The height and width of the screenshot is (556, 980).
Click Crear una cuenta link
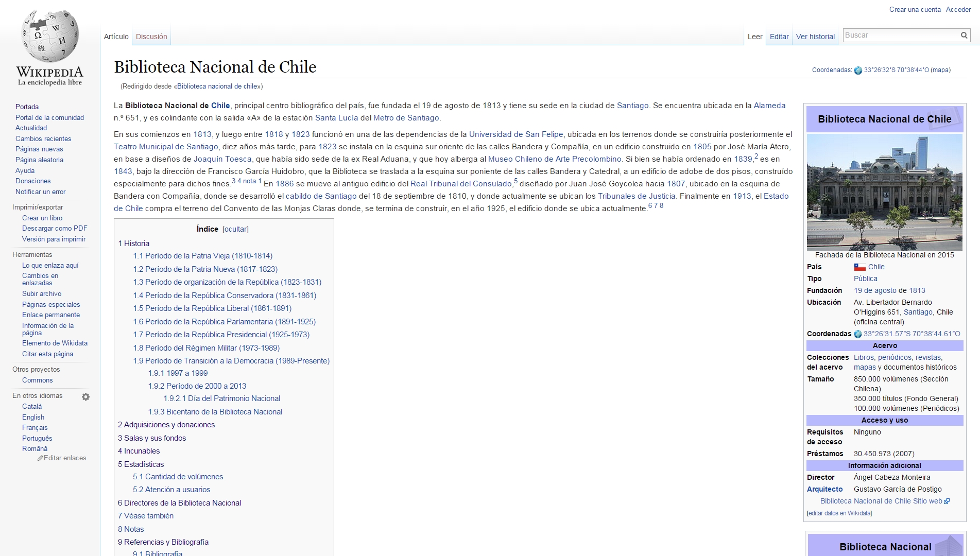(x=915, y=9)
